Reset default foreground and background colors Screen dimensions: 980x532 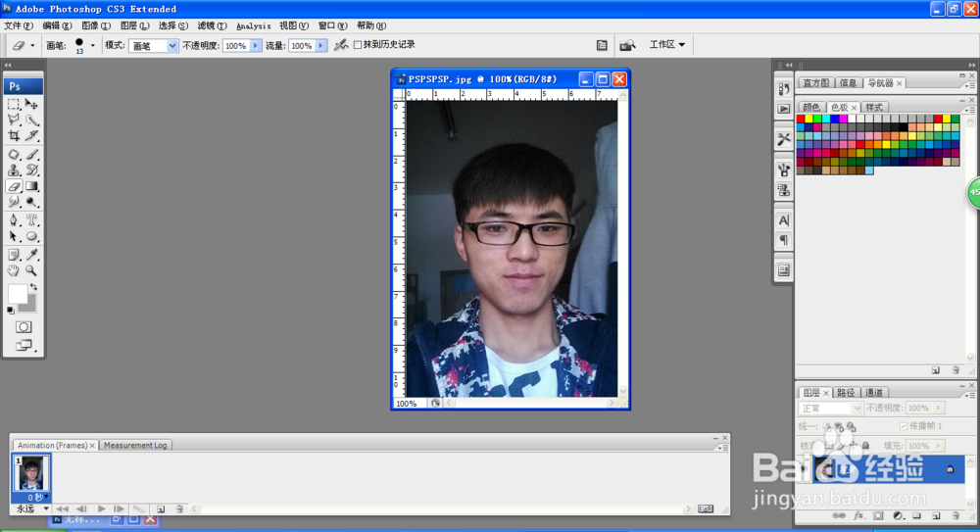(11, 310)
